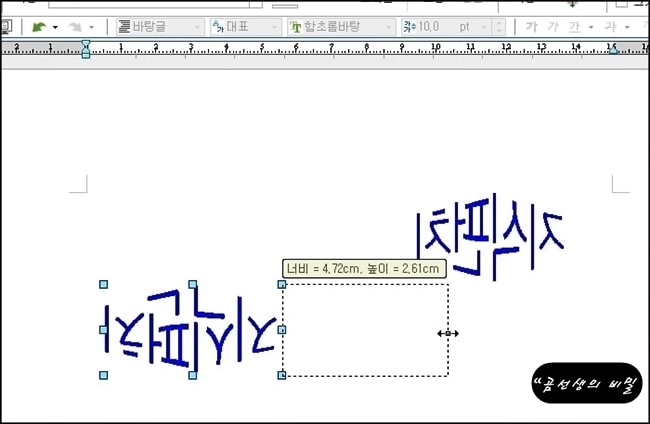Click the font size stepper arrows
Viewport: 650px width, 424px height.
point(499,27)
